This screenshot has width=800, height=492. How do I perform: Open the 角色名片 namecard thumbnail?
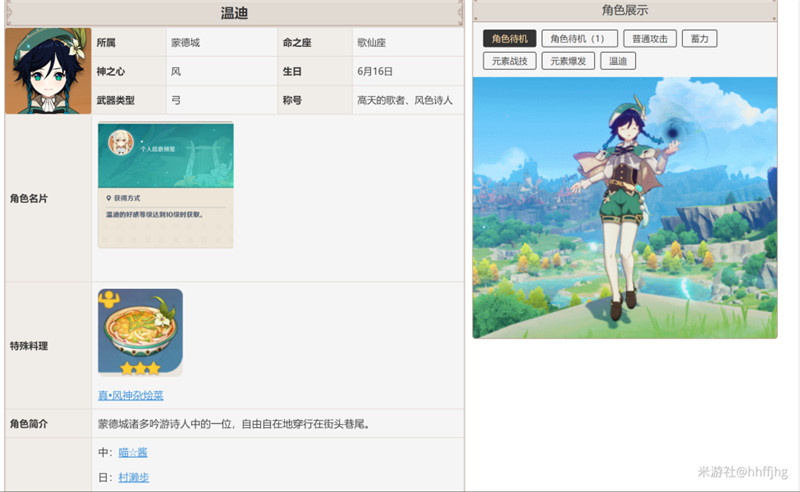[165, 185]
